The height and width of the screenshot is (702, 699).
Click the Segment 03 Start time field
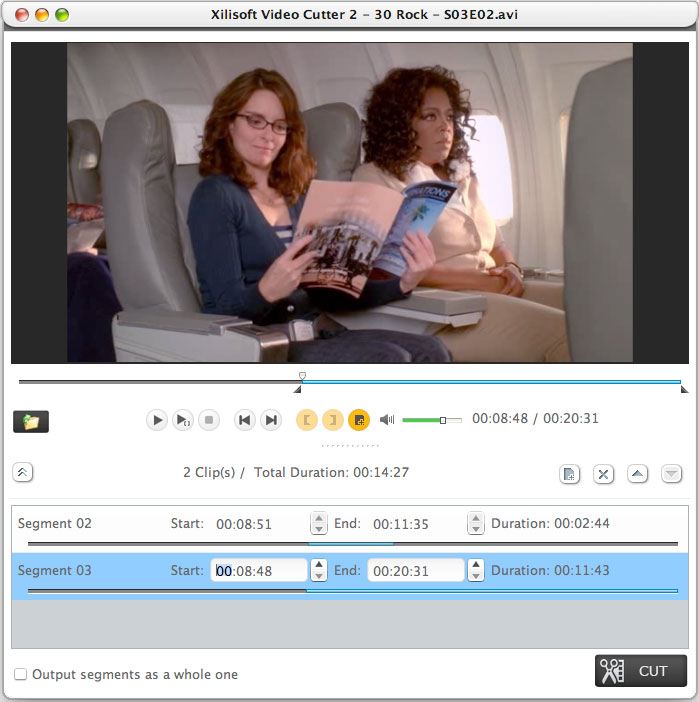260,570
